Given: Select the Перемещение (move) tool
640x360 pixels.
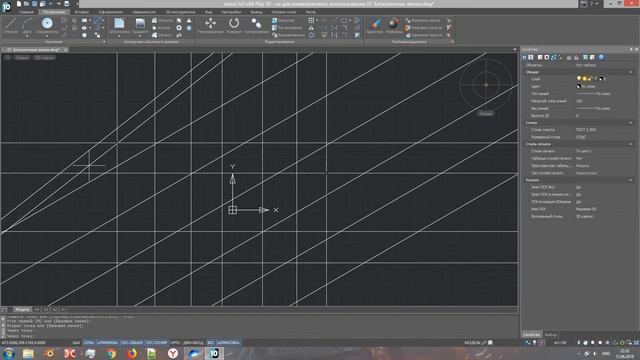Looking at the screenshot, I should pyautogui.click(x=211, y=24).
